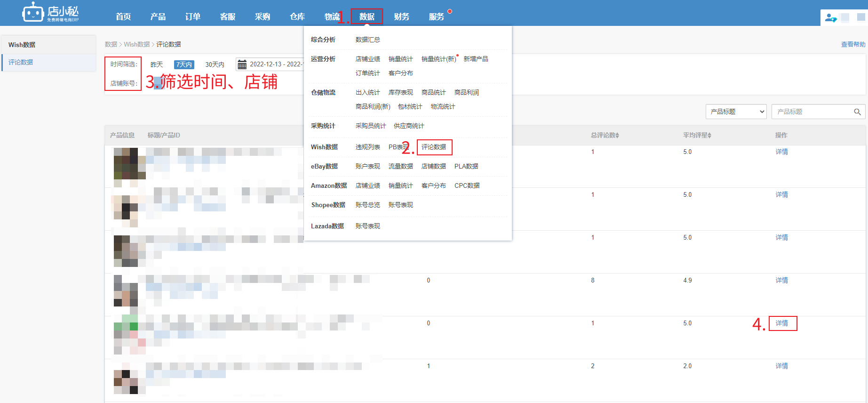
Task: Expand the 产品标题 search type dropdown
Action: [x=736, y=112]
